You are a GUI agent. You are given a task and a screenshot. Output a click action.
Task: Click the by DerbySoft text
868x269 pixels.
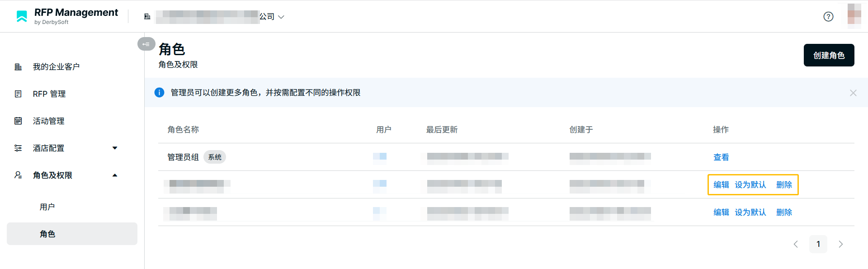coord(52,22)
